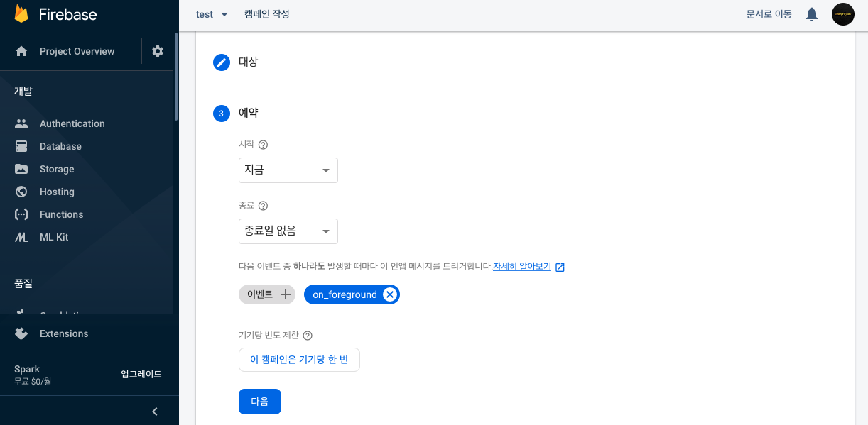Click the user profile avatar
The image size is (868, 425).
(842, 14)
